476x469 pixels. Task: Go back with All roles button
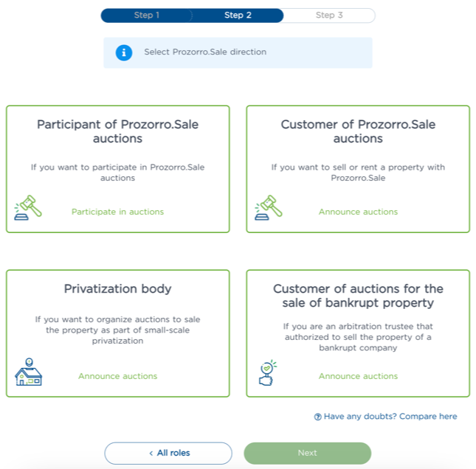coord(168,453)
